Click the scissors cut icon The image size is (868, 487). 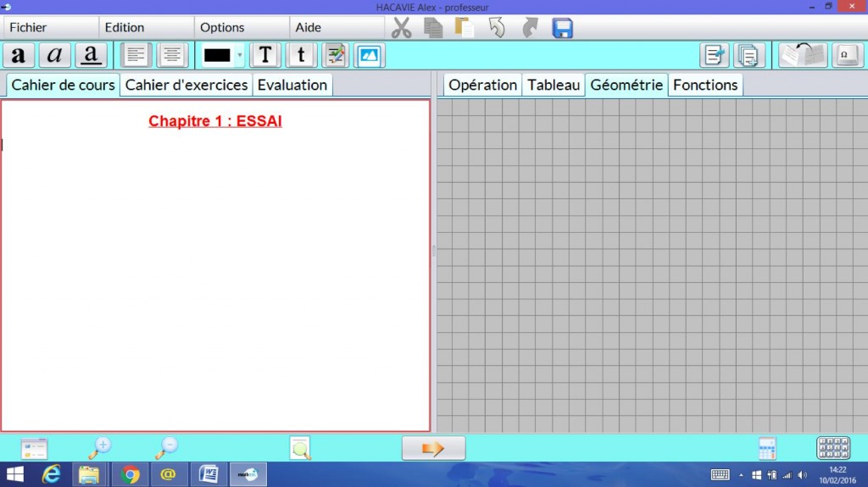(402, 28)
